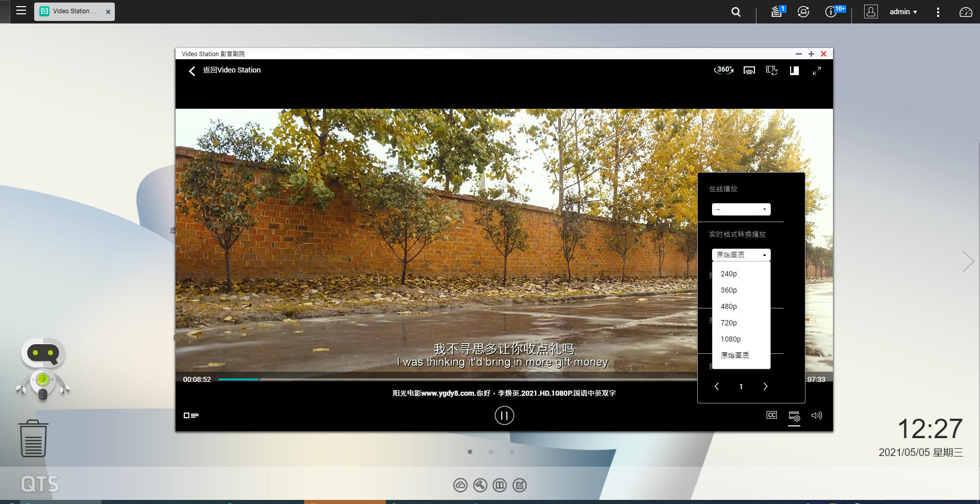This screenshot has height=504, width=980.
Task: Seek on the video progress bar
Action: pyautogui.click(x=458, y=379)
